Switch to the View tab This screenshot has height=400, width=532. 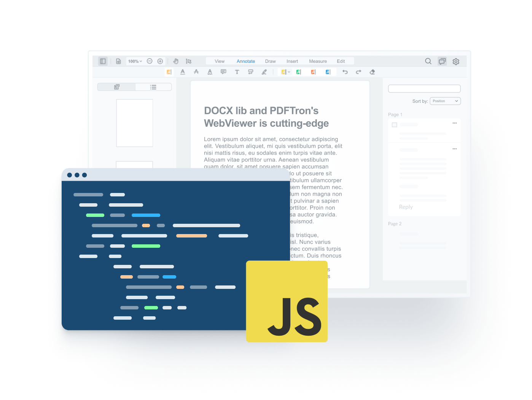tap(220, 61)
